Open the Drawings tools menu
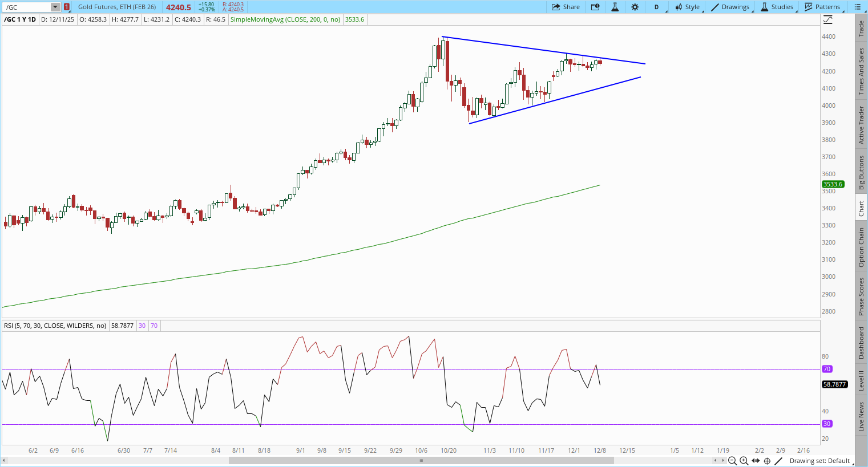 pyautogui.click(x=730, y=7)
